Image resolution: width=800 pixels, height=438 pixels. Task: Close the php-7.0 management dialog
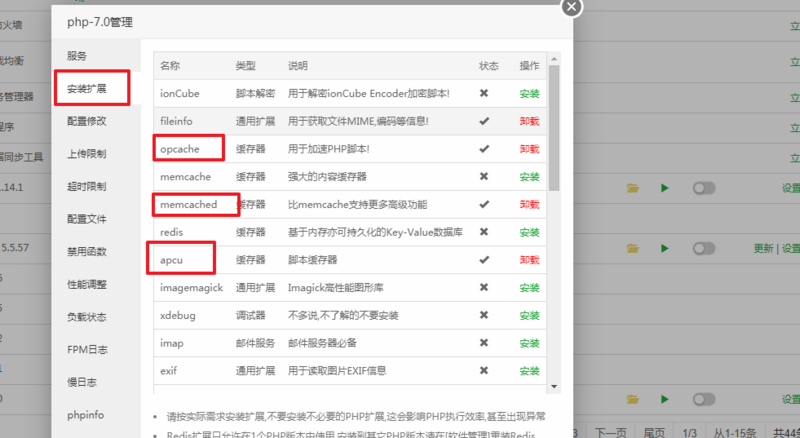(x=571, y=7)
